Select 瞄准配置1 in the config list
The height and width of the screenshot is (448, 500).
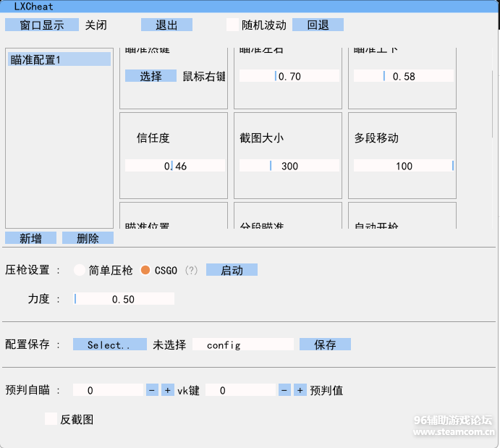click(x=59, y=59)
